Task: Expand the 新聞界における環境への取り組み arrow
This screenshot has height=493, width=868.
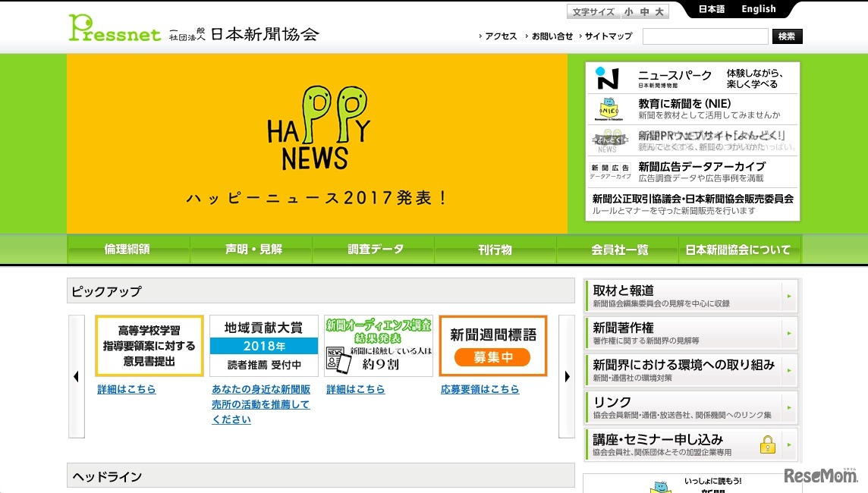Action: (x=789, y=370)
